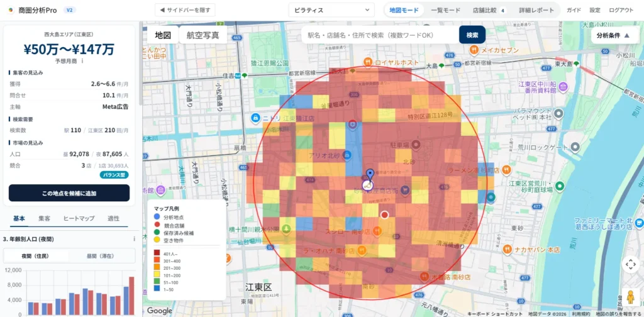Click the Meta広告 value

(115, 107)
